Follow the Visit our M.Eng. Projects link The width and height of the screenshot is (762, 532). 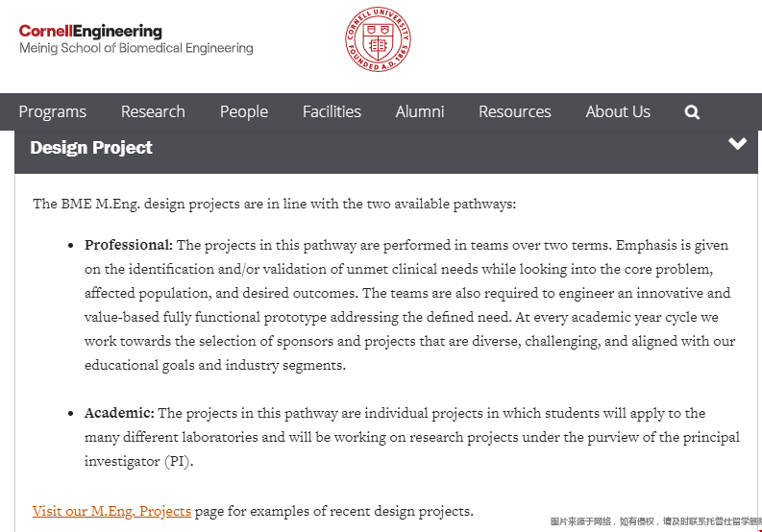click(x=111, y=511)
